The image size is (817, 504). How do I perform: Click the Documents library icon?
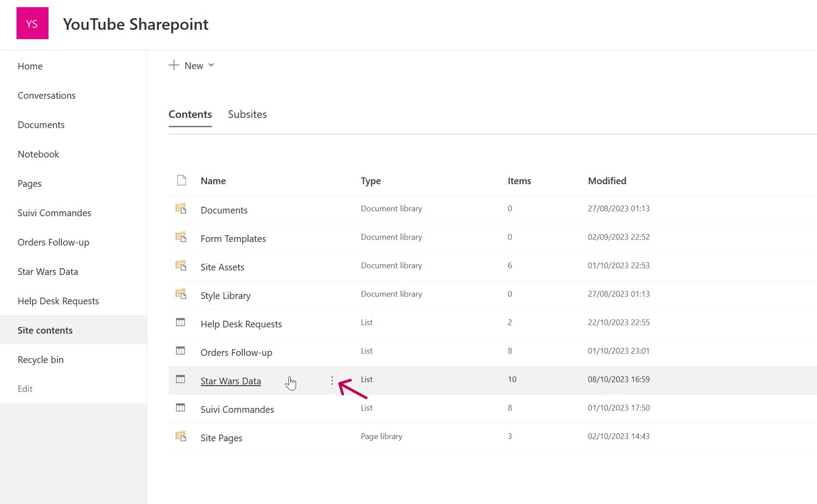tap(180, 208)
